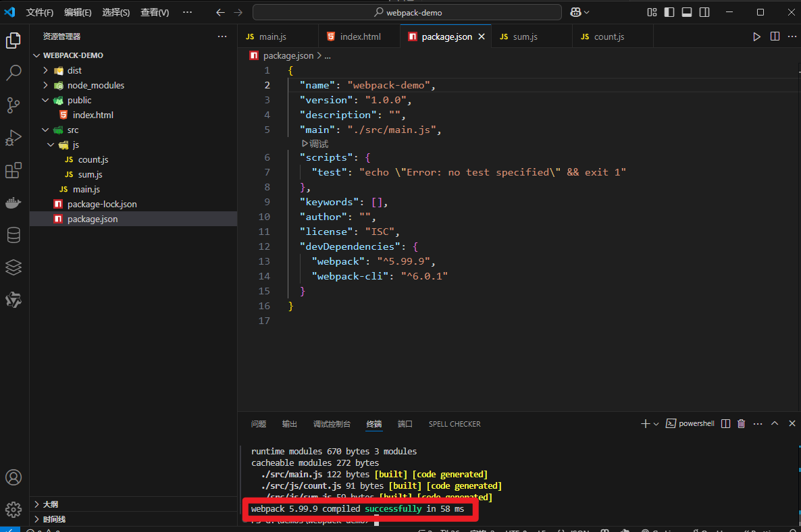
Task: Open the Customize Layout icon
Action: point(652,12)
